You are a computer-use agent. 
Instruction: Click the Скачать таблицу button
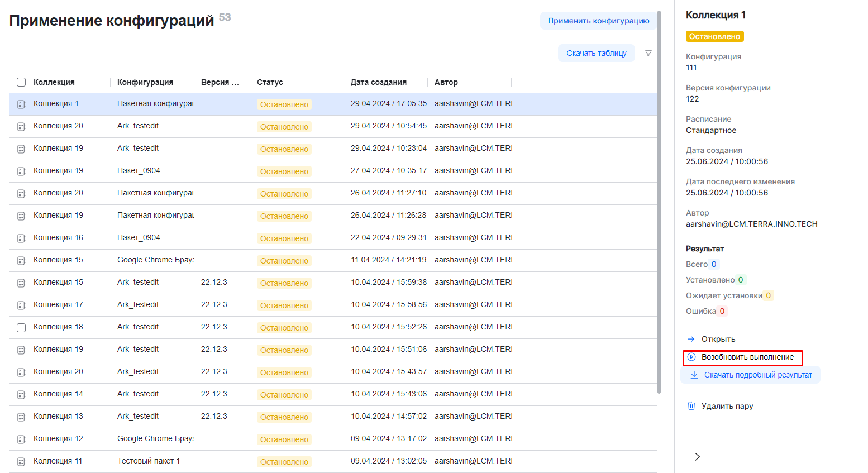pos(596,53)
